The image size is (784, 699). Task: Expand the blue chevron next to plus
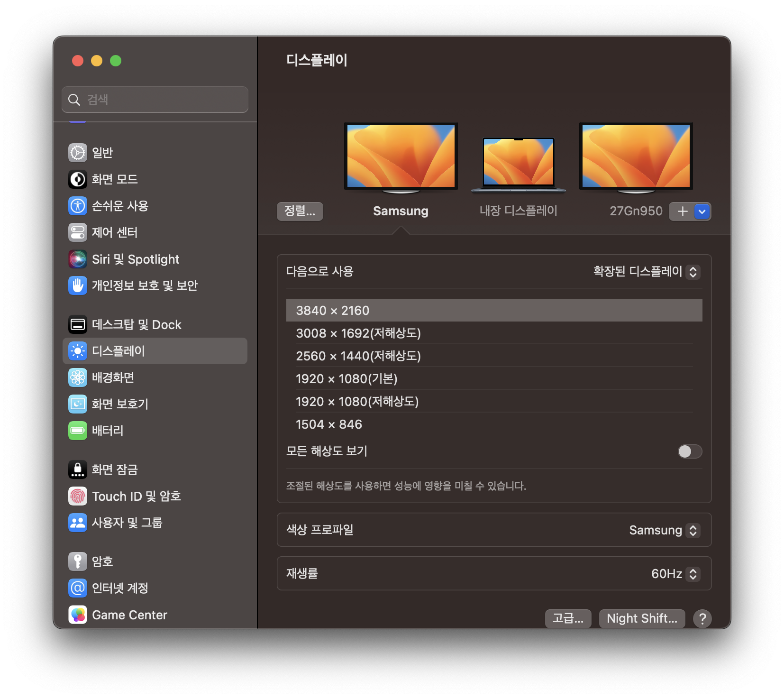click(702, 212)
